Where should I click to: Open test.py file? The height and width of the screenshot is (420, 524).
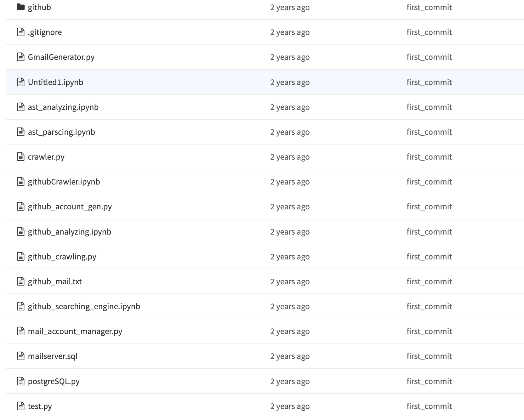40,406
